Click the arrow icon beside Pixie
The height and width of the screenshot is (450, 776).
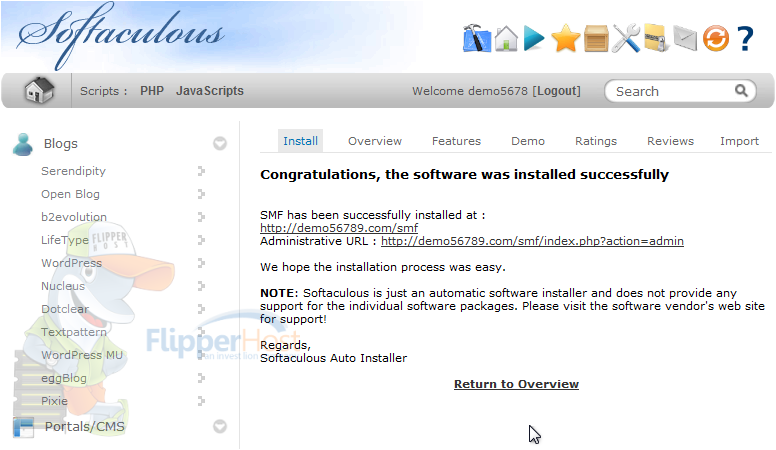click(x=201, y=401)
